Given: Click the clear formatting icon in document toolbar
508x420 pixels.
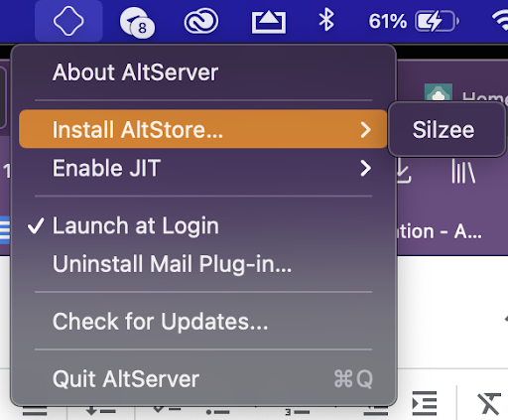Looking at the screenshot, I should click(488, 403).
